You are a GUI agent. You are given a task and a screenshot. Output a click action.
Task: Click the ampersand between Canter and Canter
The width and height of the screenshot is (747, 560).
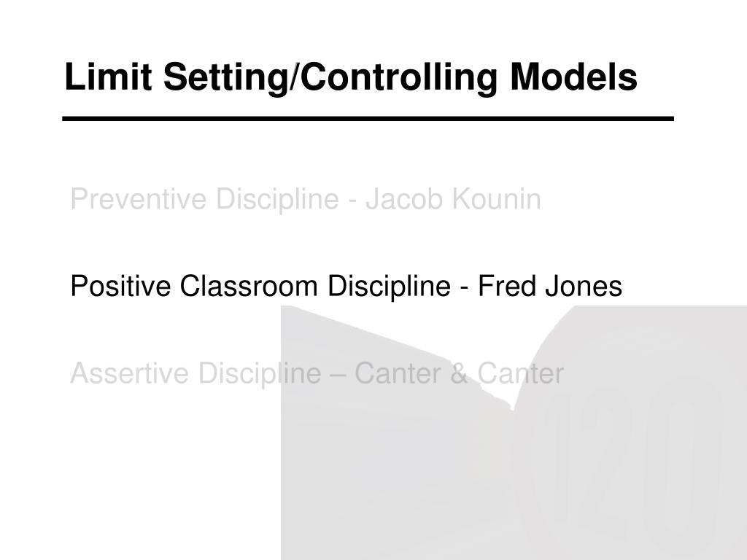pos(458,373)
